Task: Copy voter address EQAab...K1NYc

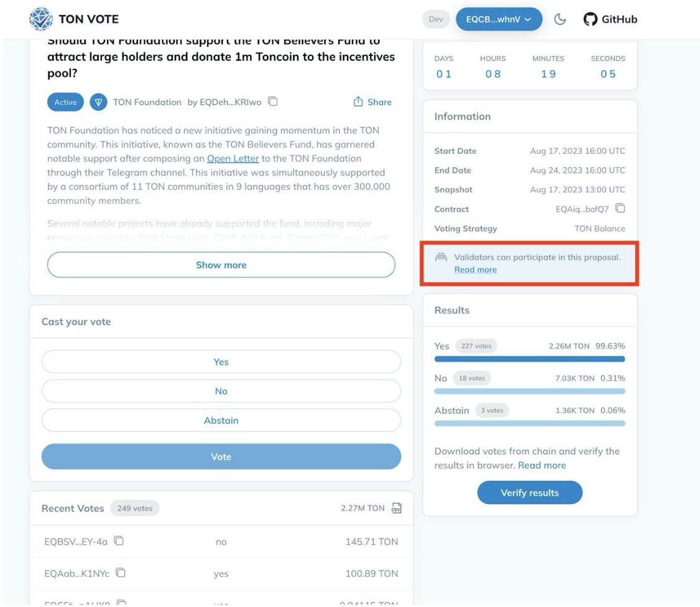Action: (121, 573)
